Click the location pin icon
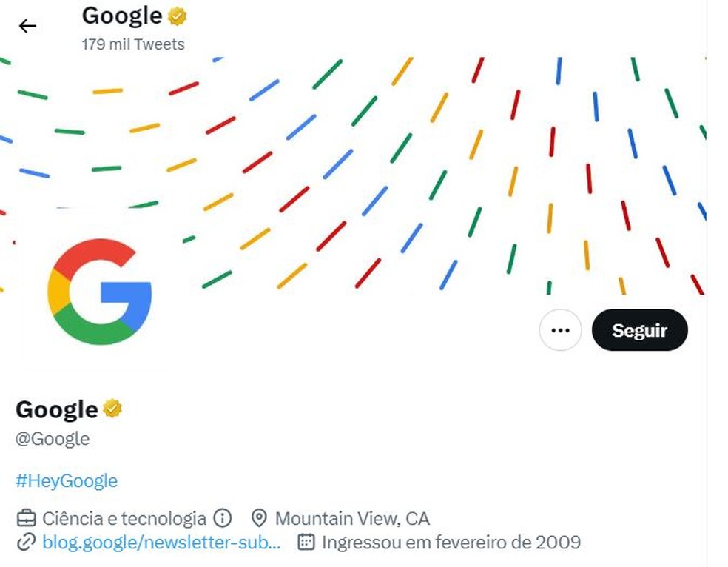Viewport: 728px width, 567px height. pyautogui.click(x=259, y=518)
